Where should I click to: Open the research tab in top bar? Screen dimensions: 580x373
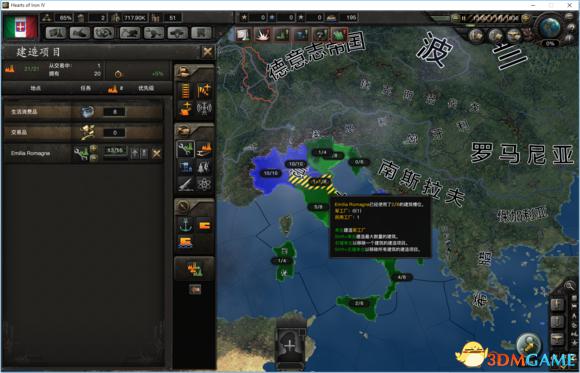80,33
